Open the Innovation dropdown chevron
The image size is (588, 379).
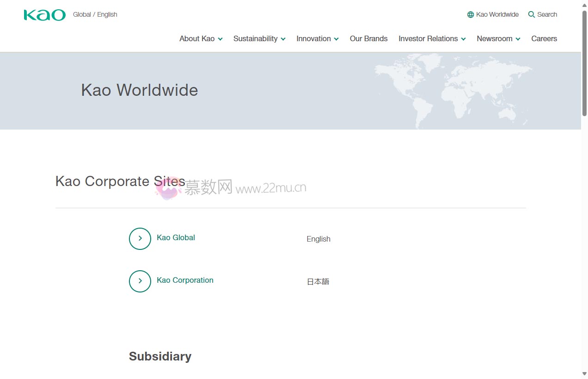[x=336, y=39]
